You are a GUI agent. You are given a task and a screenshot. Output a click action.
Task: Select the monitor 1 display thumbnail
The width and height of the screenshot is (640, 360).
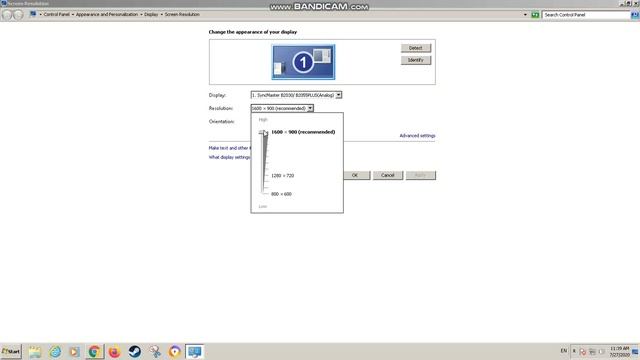click(x=303, y=62)
